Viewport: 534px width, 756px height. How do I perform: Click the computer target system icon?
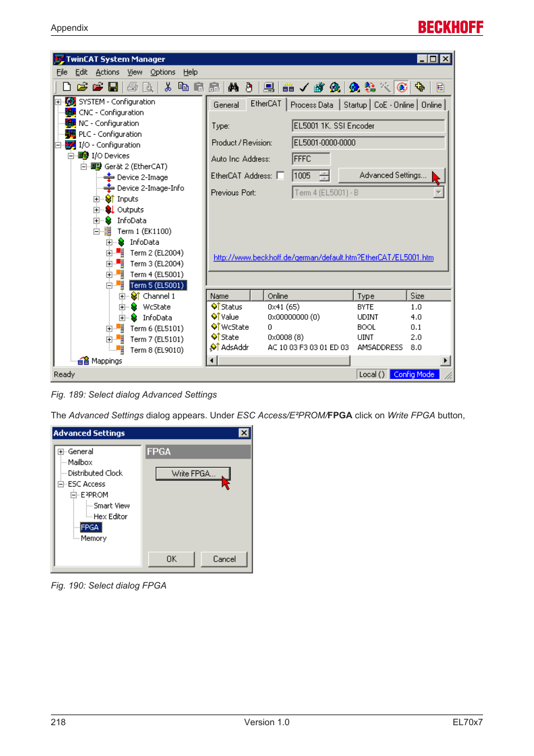click(269, 87)
